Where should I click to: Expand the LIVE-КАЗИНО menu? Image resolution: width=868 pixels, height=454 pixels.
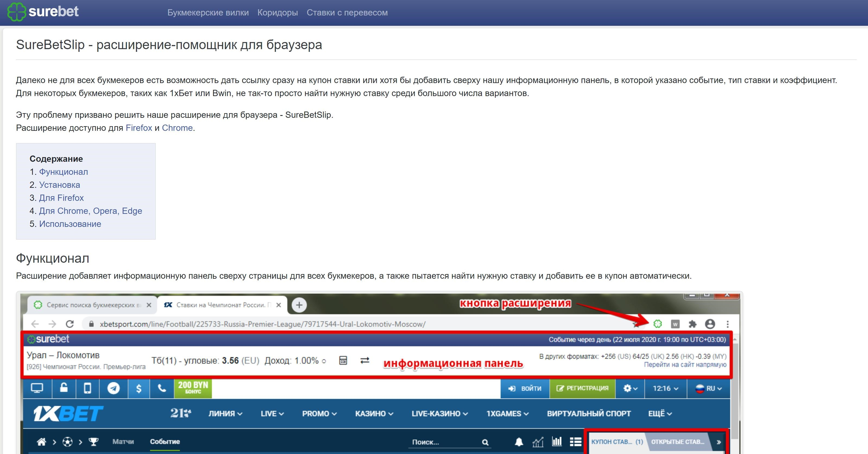439,414
